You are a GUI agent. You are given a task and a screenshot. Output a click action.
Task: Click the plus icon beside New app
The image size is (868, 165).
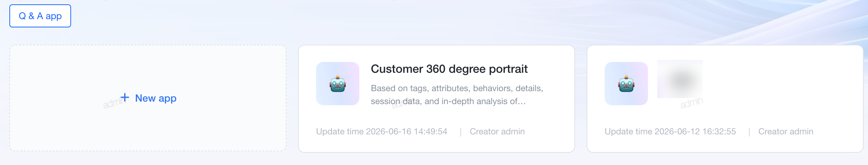[125, 97]
